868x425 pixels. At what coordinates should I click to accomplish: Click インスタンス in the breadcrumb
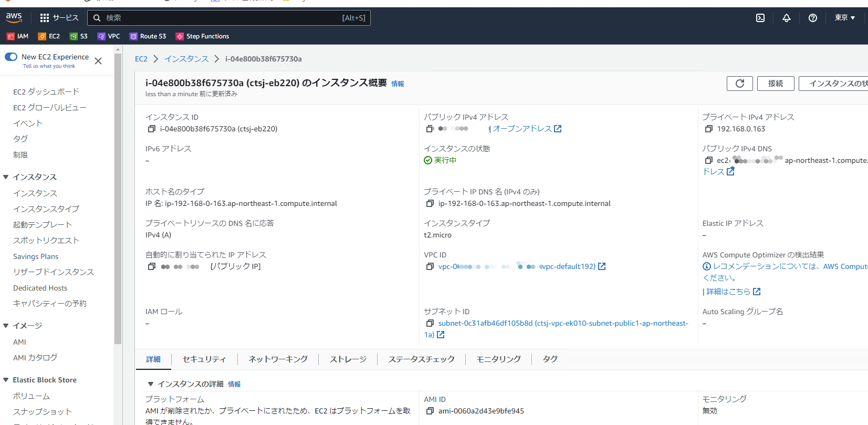pyautogui.click(x=186, y=59)
